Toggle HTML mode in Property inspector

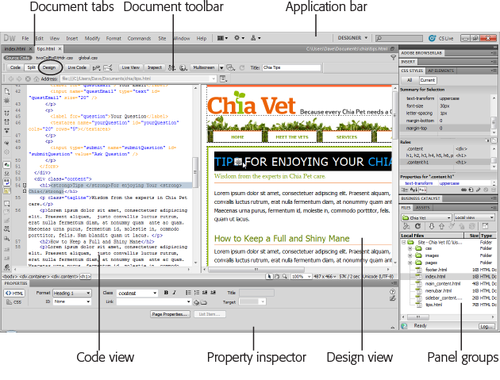point(14,293)
